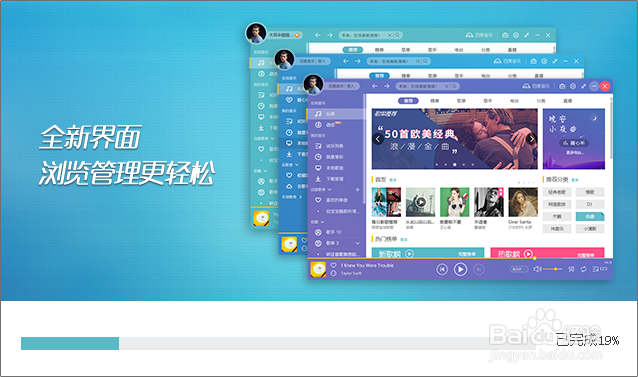Click the yellow playback progress handle
The image size is (638, 377).
(x=534, y=258)
